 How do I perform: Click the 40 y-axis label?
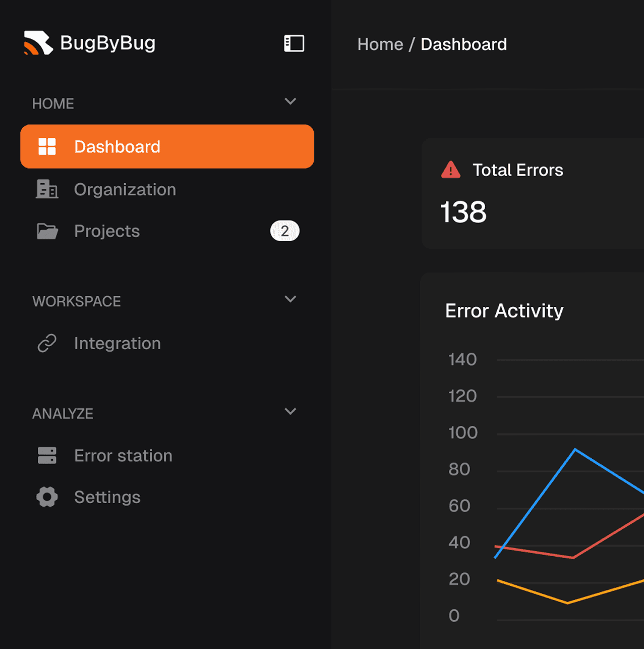coord(459,543)
